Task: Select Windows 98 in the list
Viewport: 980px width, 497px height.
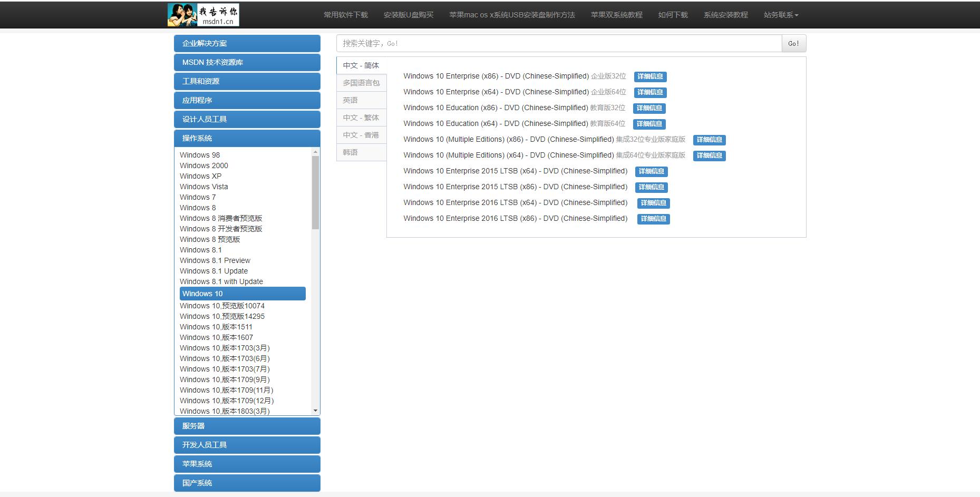Action: (x=200, y=155)
